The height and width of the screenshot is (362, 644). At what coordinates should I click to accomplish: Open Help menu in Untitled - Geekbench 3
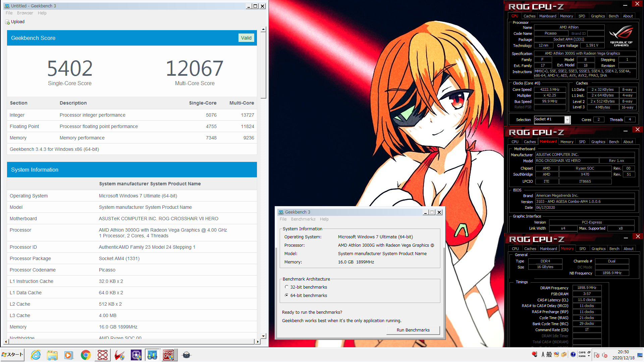[42, 13]
